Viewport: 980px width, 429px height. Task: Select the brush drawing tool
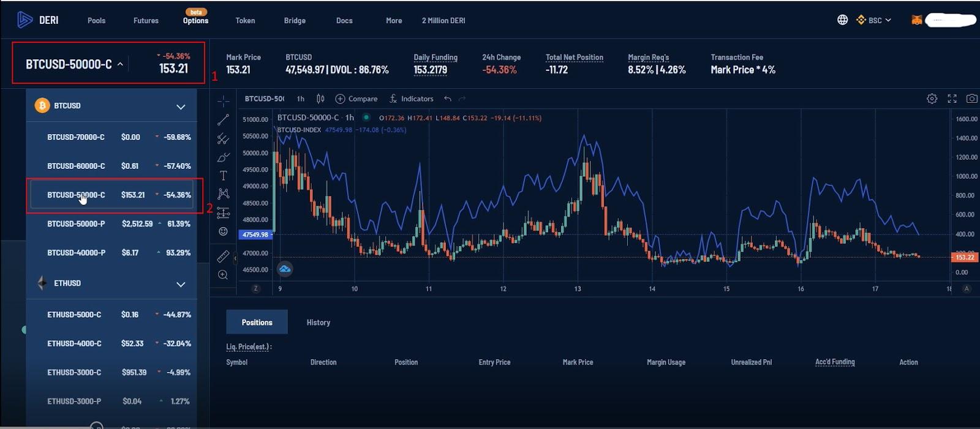tap(223, 157)
